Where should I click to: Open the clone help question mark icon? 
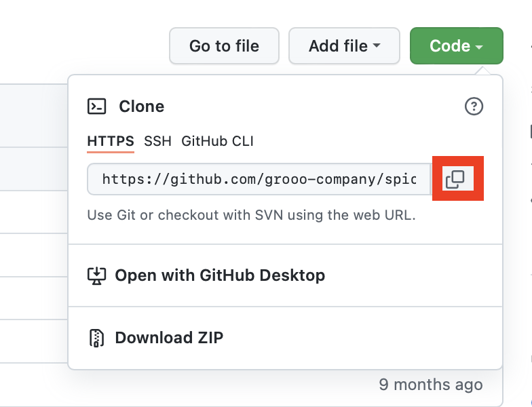474,106
